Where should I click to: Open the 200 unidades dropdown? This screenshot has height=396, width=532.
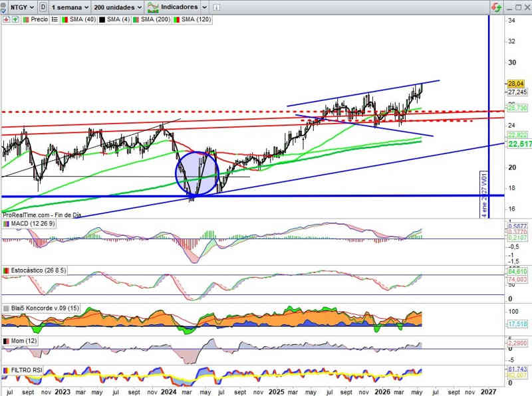118,7
